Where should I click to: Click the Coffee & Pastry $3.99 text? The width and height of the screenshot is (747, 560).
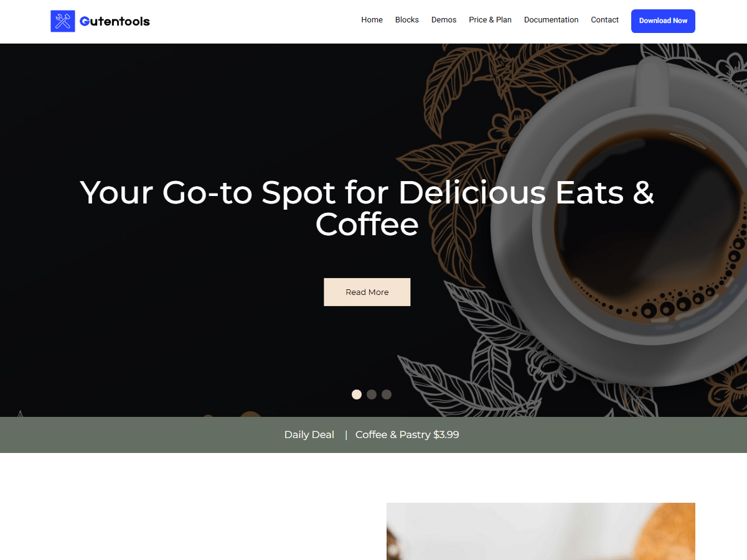407,435
